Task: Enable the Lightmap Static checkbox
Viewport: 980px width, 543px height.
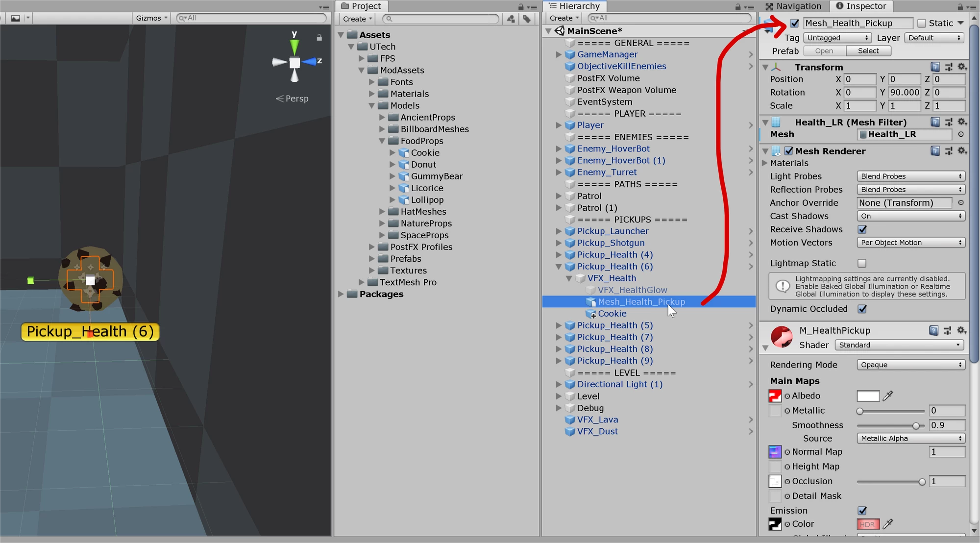Action: (862, 263)
